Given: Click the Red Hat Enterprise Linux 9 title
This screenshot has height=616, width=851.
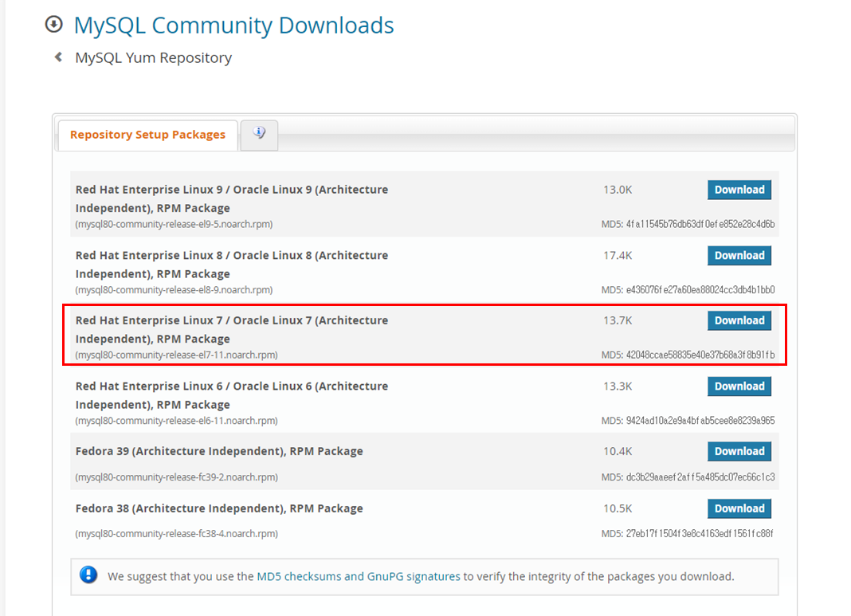Looking at the screenshot, I should tap(232, 198).
